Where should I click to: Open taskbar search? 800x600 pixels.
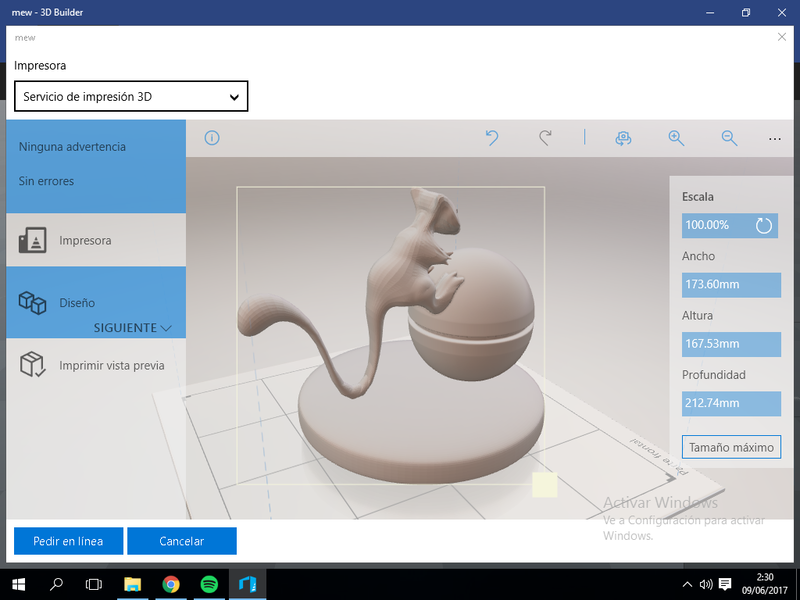[56, 584]
